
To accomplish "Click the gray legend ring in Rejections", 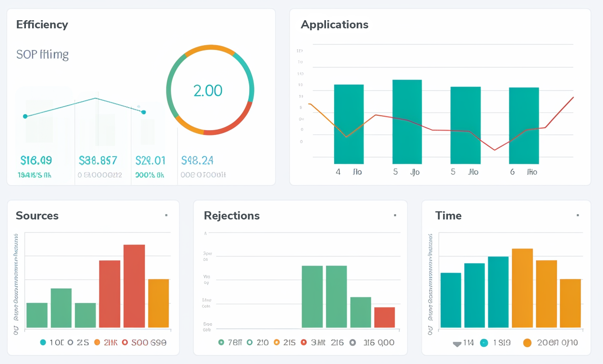I will pos(353,342).
